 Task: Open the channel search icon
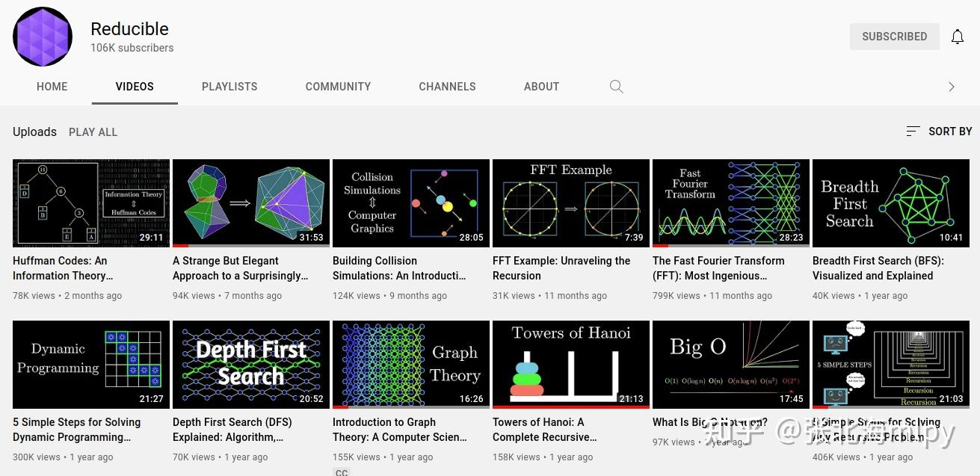(616, 87)
